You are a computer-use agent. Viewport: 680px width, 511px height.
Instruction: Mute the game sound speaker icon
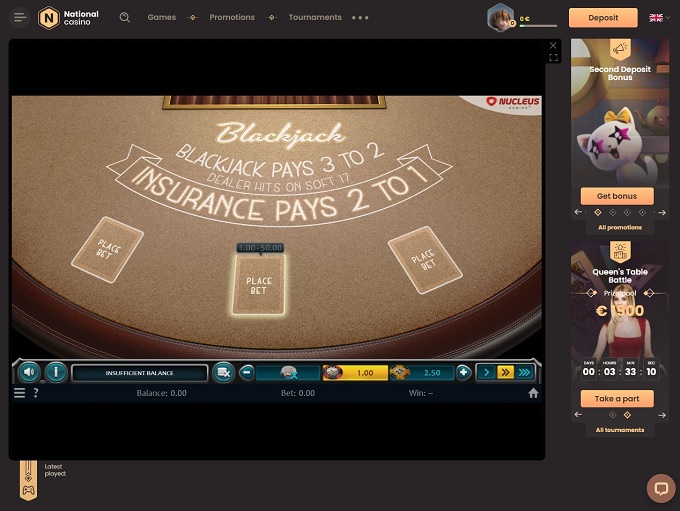[x=30, y=372]
